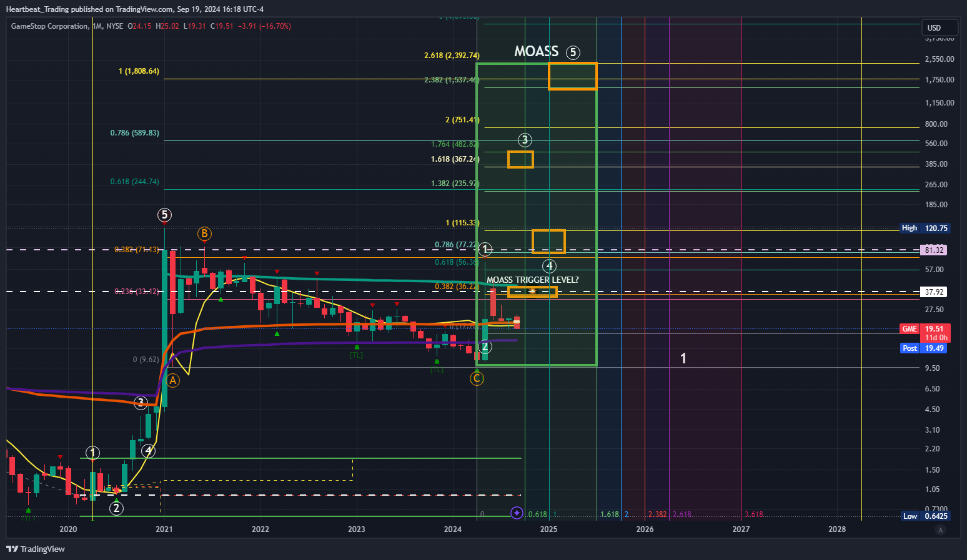Click the GME 19.51 price label
The width and height of the screenshot is (967, 560).
pos(925,329)
